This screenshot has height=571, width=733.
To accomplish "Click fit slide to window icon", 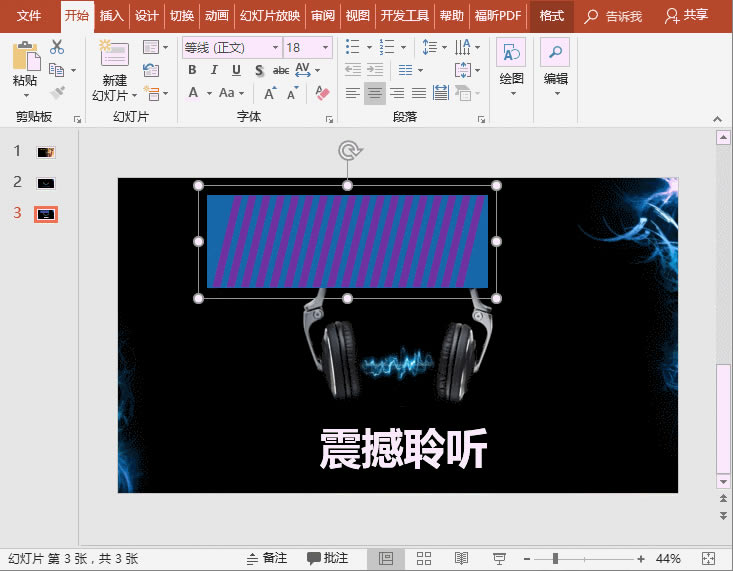I will [x=709, y=558].
